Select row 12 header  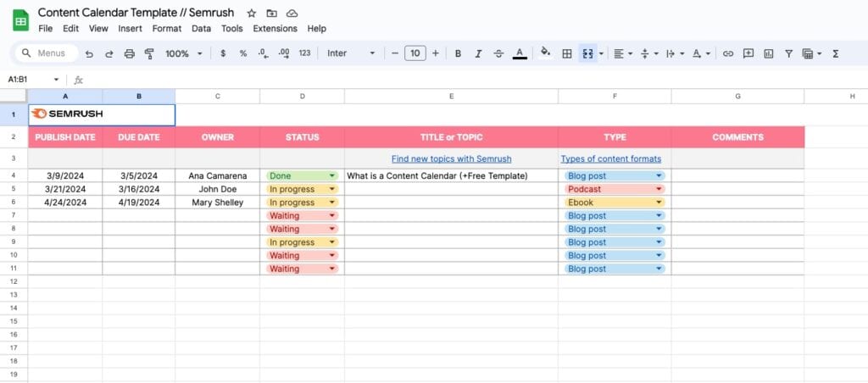14,281
